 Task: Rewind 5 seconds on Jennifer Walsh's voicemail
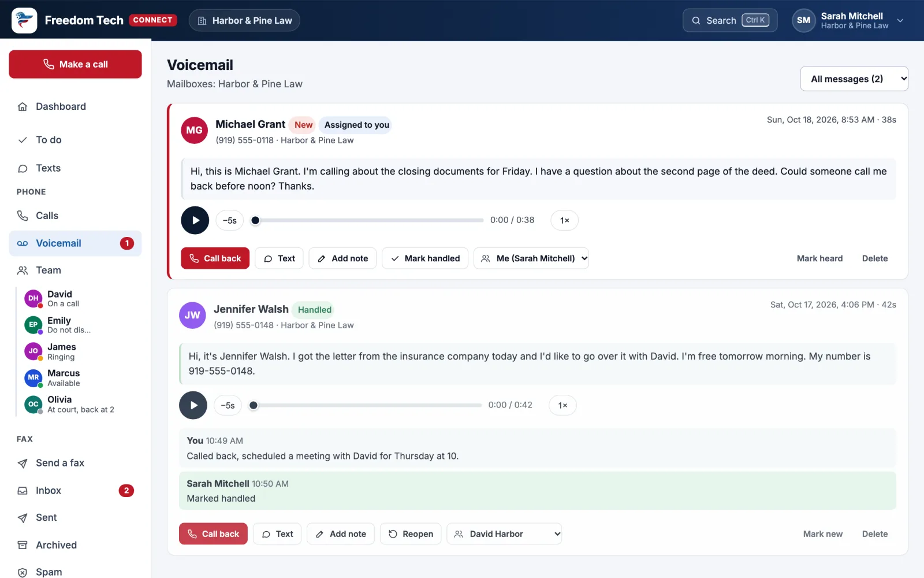(228, 405)
